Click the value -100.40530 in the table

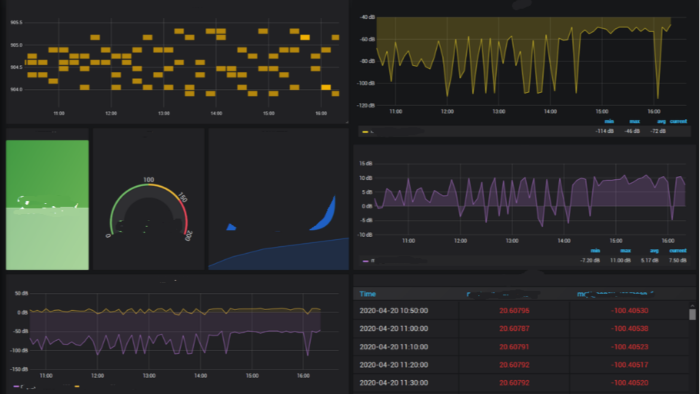click(629, 311)
